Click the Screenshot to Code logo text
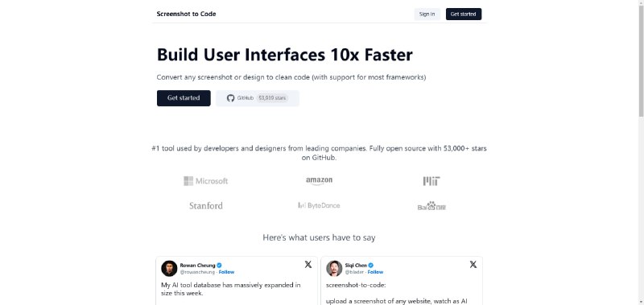The image size is (644, 305). 186,14
